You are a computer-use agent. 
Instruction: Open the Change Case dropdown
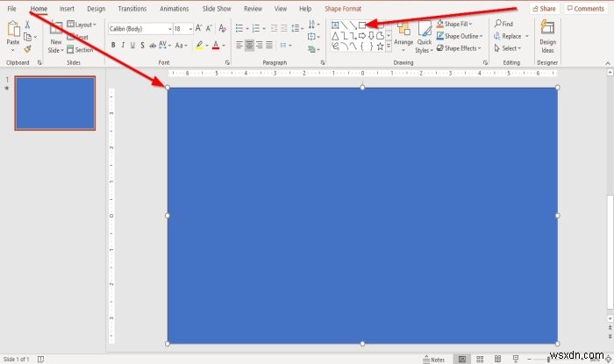coord(182,46)
